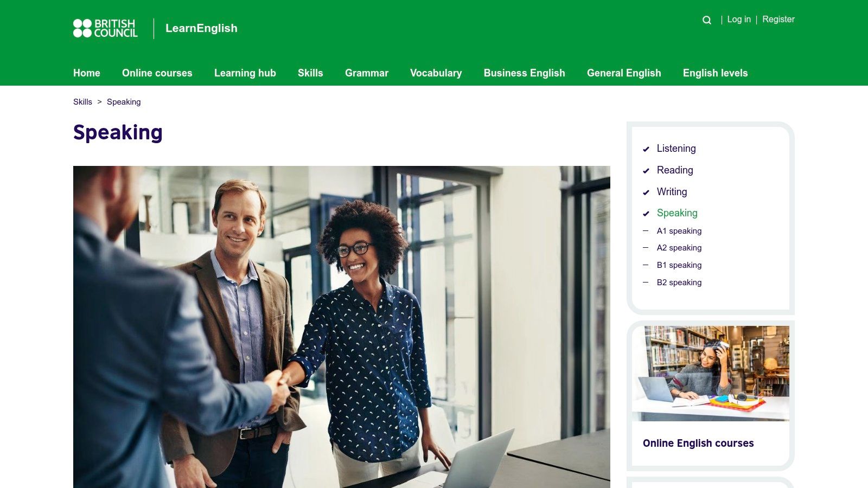Select the English levels menu

[715, 73]
